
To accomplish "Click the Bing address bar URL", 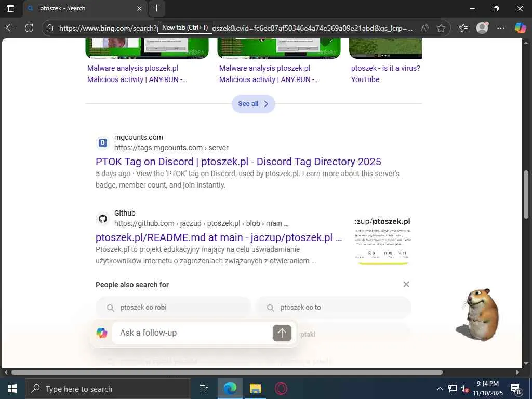I will pos(236,28).
